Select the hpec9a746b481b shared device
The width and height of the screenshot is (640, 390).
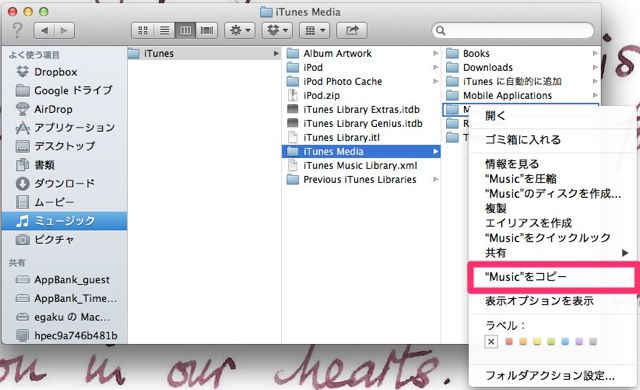click(x=65, y=335)
